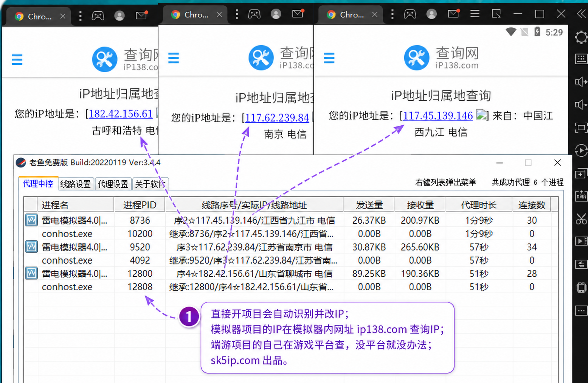Image resolution: width=588 pixels, height=383 pixels.
Task: Click the multi-instance add window icon in the sidebar
Action: 581,174
